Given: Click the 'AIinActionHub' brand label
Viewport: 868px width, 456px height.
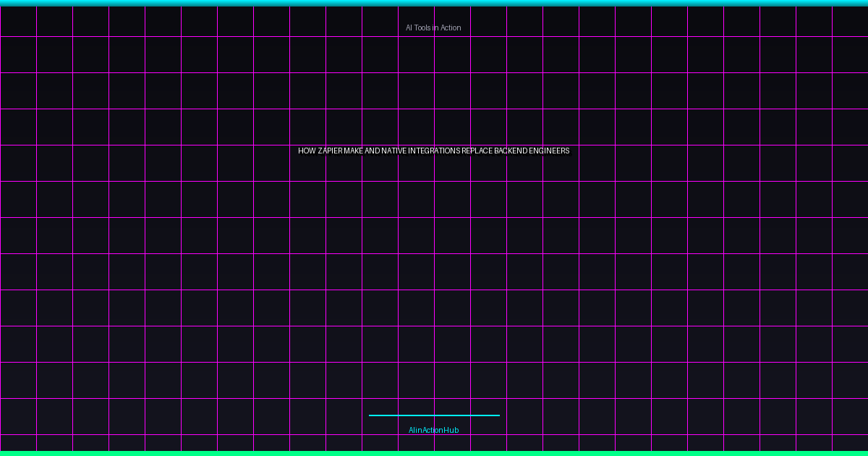Looking at the screenshot, I should tap(433, 430).
